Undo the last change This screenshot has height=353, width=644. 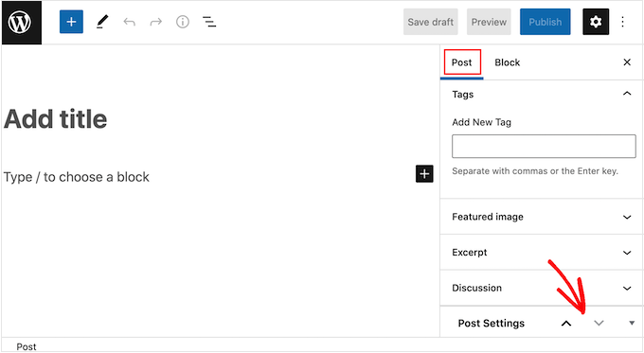coord(130,22)
